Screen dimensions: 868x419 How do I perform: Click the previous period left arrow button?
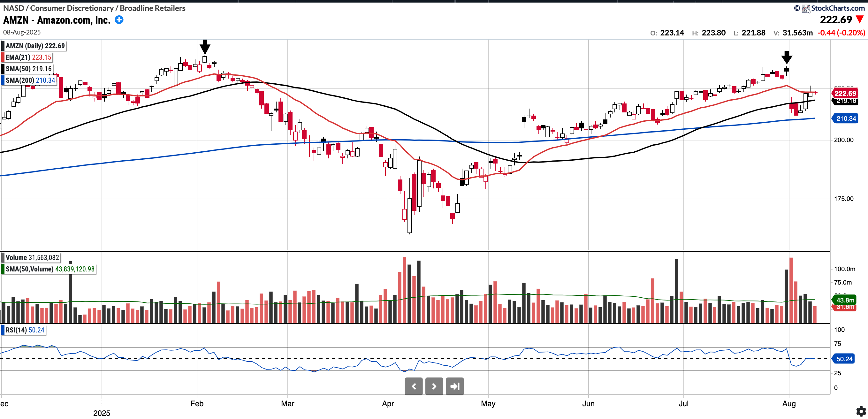414,386
